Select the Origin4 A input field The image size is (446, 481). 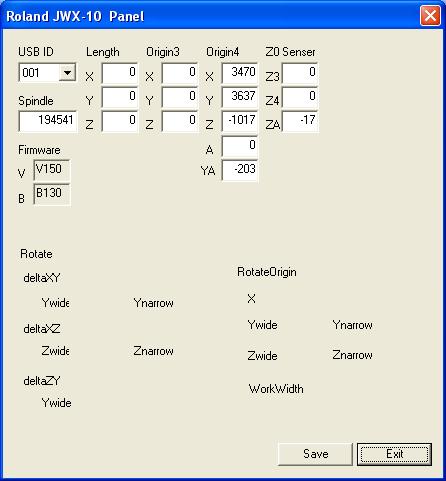[240, 146]
